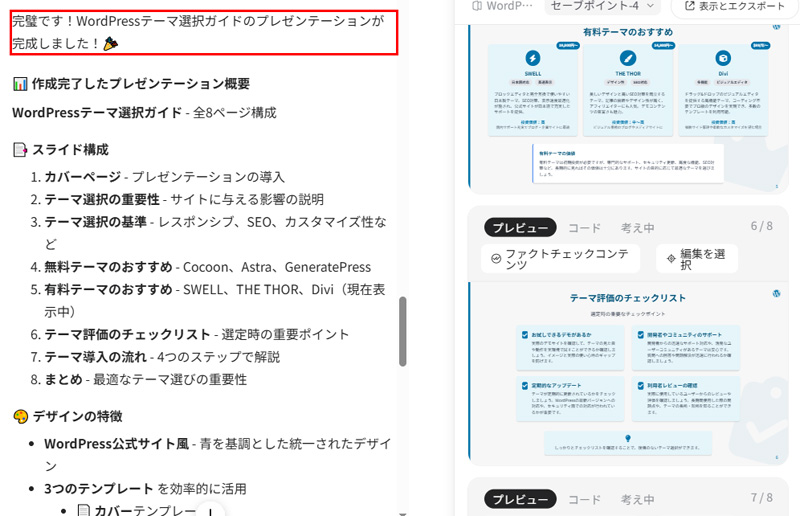The image size is (800, 516).
Task: Open コード tab on slide 7 / 8
Action: (584, 499)
